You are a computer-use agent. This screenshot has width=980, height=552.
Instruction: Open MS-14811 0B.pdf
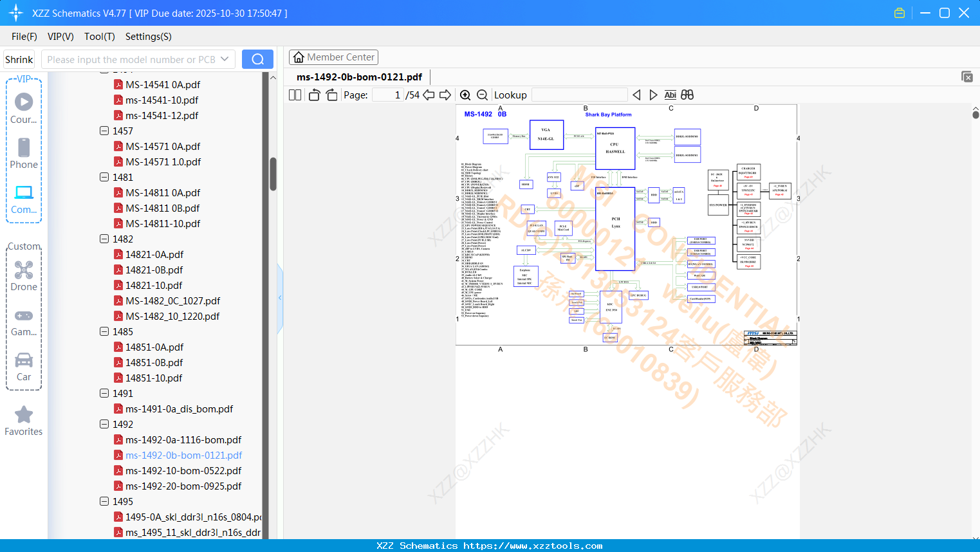tap(162, 208)
